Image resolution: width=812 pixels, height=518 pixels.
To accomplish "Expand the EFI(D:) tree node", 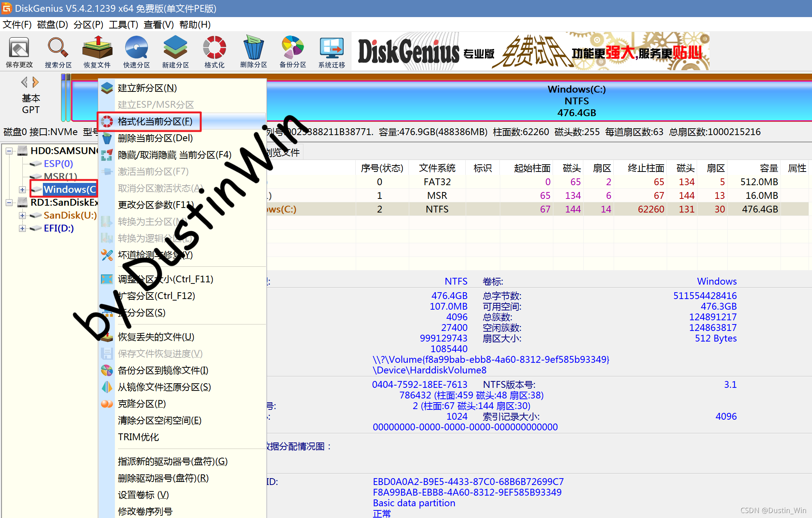I will click(x=22, y=228).
